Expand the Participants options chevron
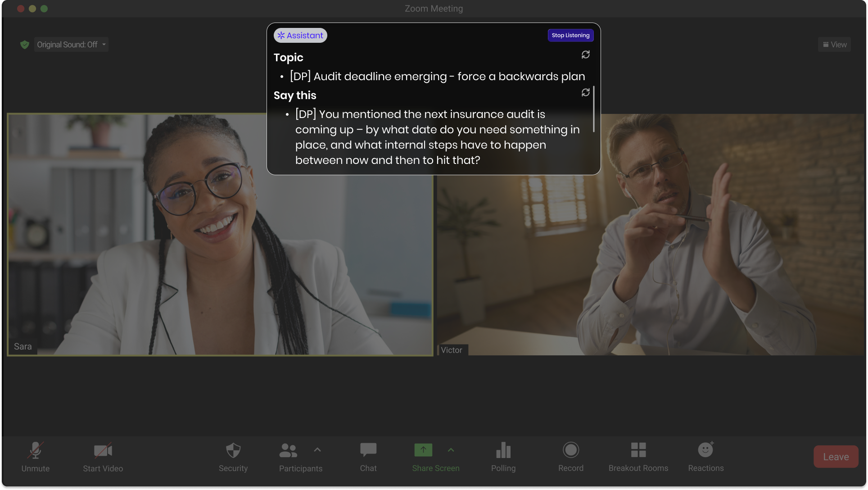Viewport: 868px width, 490px height. tap(317, 449)
